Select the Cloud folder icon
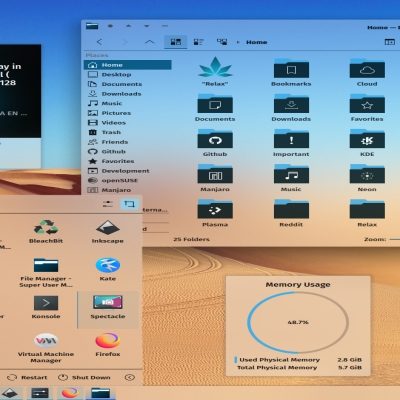400x400 pixels. coord(367,69)
